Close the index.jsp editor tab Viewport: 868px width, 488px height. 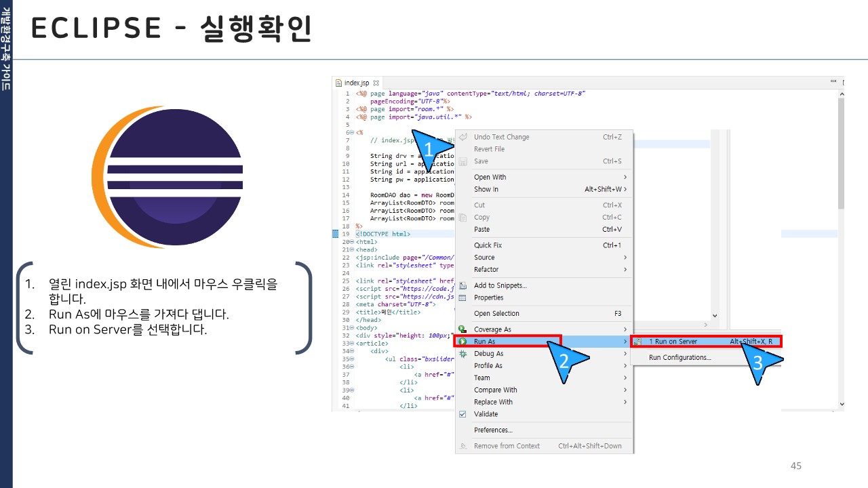pos(376,83)
